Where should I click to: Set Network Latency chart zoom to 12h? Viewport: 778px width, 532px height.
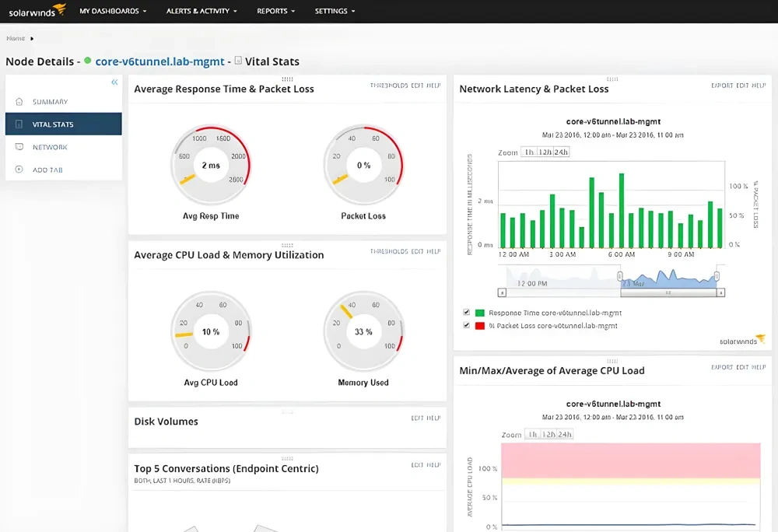pos(545,152)
